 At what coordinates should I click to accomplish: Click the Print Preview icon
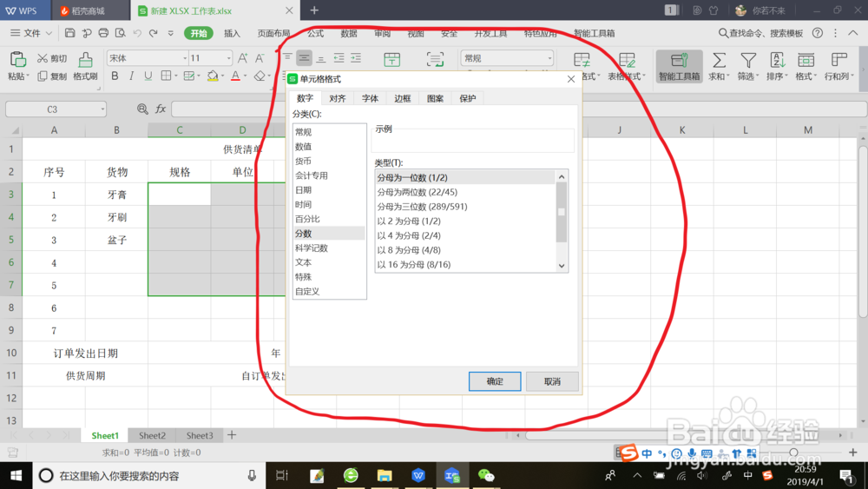pyautogui.click(x=120, y=33)
